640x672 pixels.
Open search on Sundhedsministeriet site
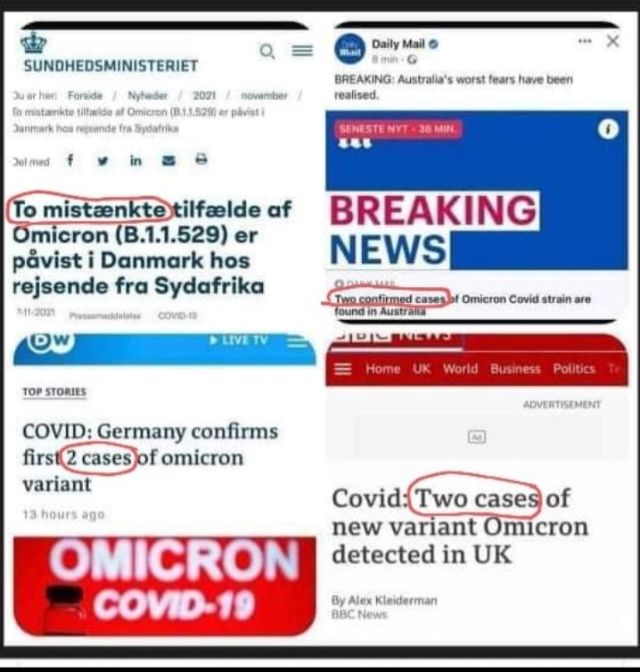(267, 52)
